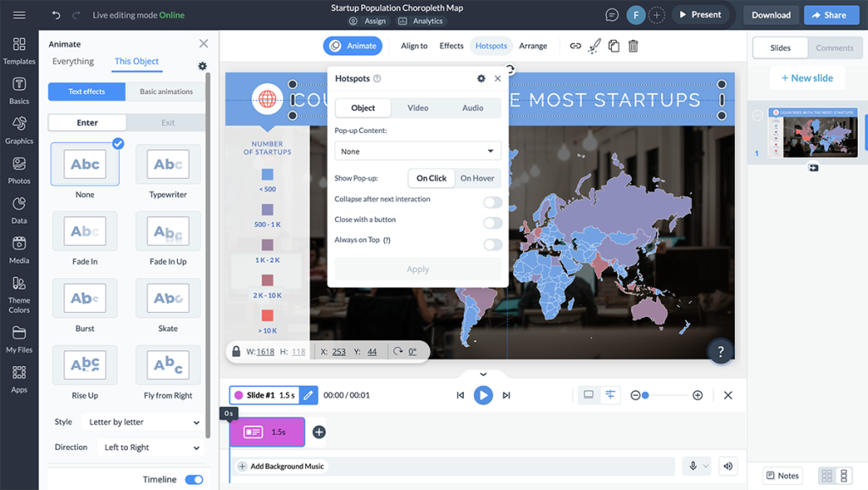Viewport: 868px width, 490px height.
Task: Click the Download button
Action: click(771, 15)
